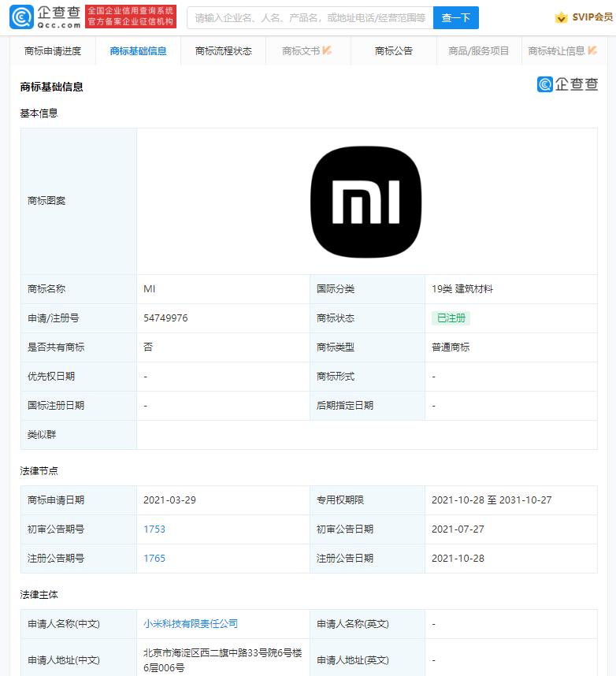Open preliminary announcement issue 1753 link

154,529
